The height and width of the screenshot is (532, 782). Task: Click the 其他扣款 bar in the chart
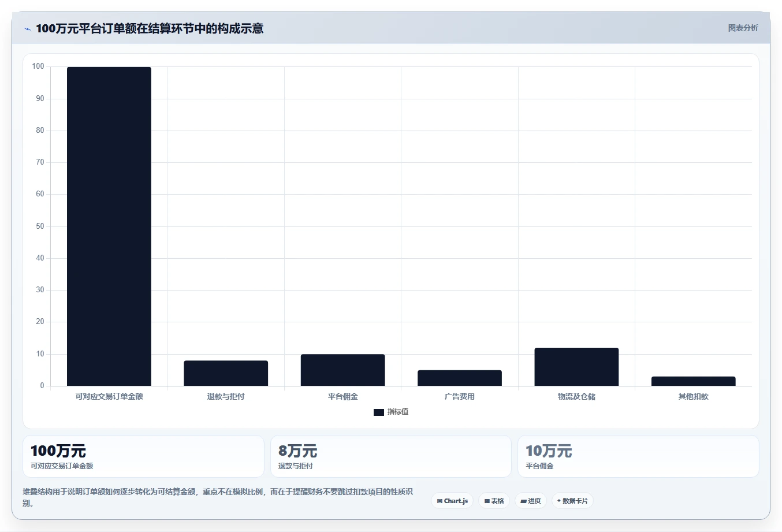tap(693, 381)
